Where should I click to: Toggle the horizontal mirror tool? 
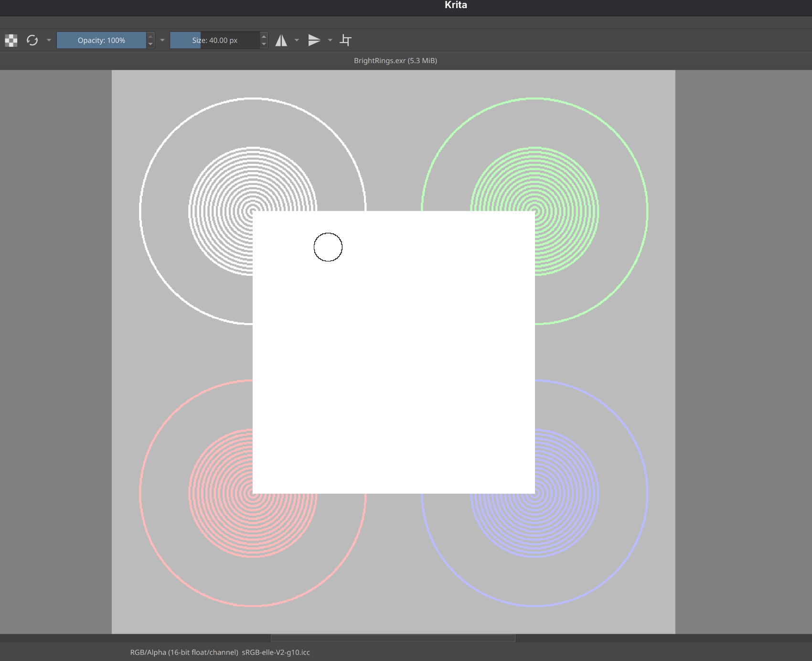coord(281,41)
